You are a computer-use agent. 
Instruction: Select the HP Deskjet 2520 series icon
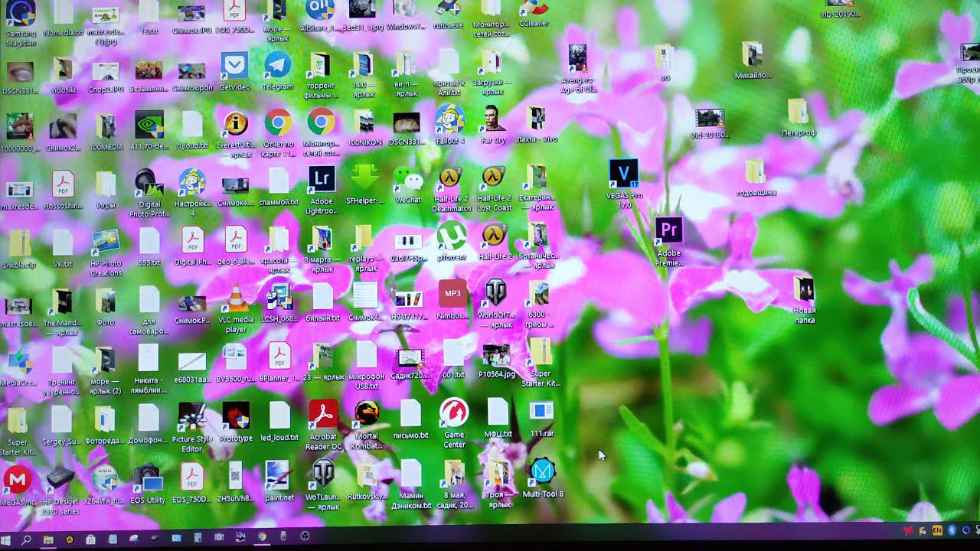[x=60, y=480]
